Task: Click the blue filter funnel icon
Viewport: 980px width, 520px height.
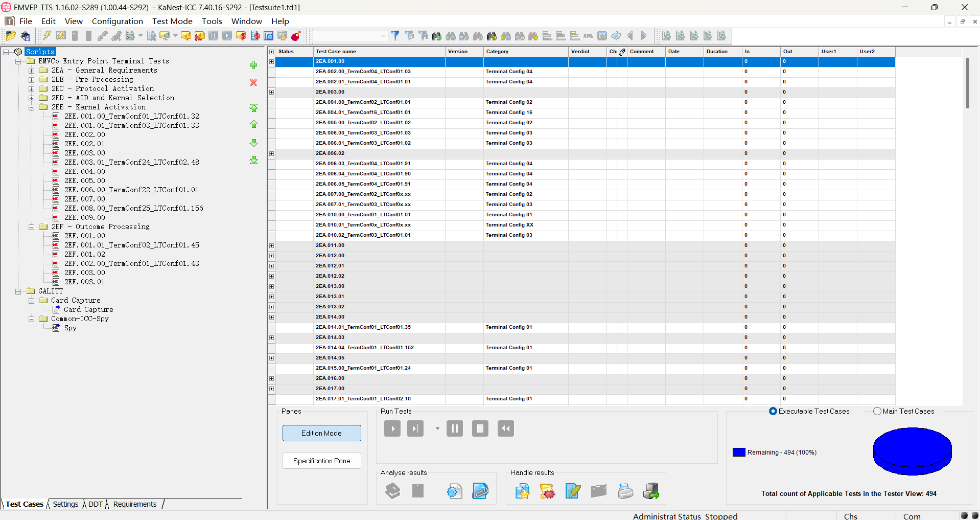Action: coord(395,36)
